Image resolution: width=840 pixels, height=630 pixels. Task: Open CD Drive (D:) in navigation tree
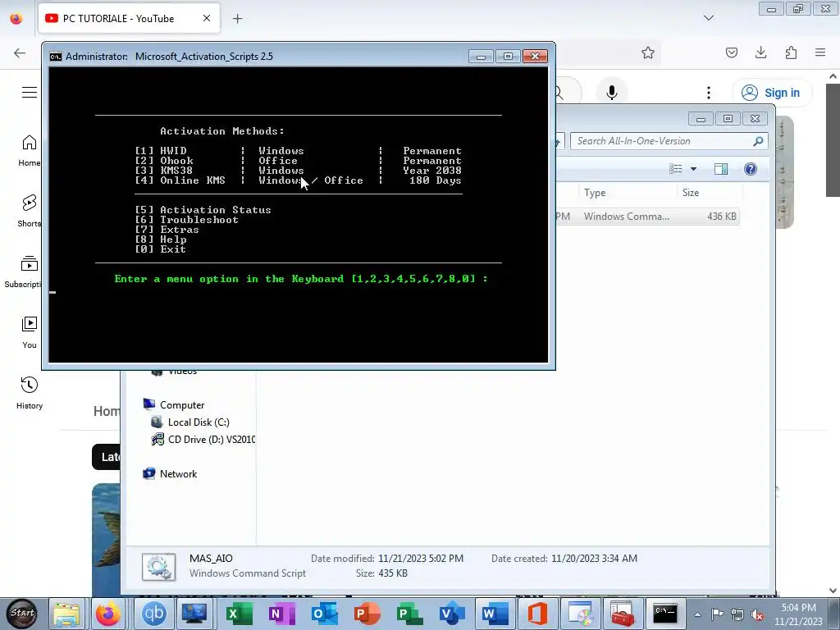(203, 440)
